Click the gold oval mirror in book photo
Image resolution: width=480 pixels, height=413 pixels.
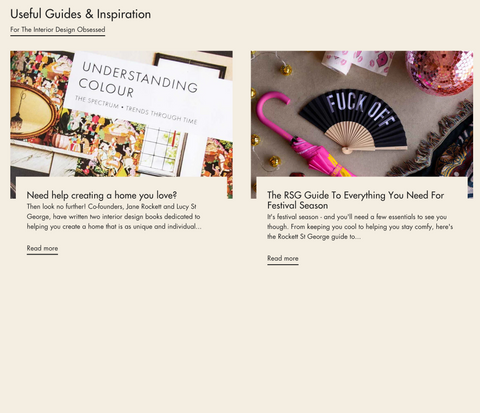point(32,111)
